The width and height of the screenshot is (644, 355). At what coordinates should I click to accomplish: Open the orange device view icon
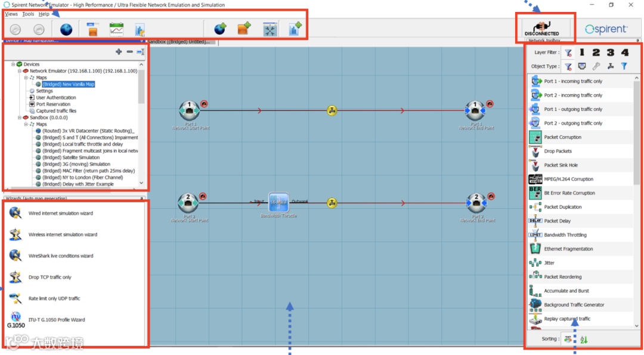click(x=93, y=30)
